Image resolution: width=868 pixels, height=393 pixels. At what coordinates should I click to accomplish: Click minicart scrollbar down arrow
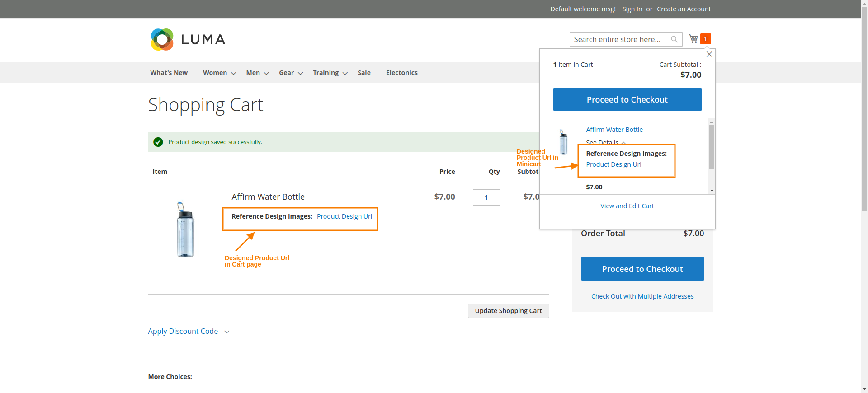click(x=712, y=191)
